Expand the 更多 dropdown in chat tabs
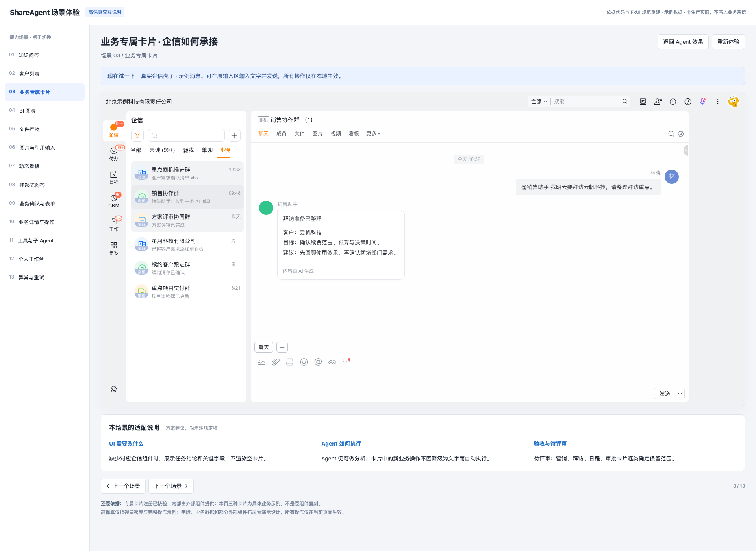This screenshot has width=756, height=551. [373, 134]
